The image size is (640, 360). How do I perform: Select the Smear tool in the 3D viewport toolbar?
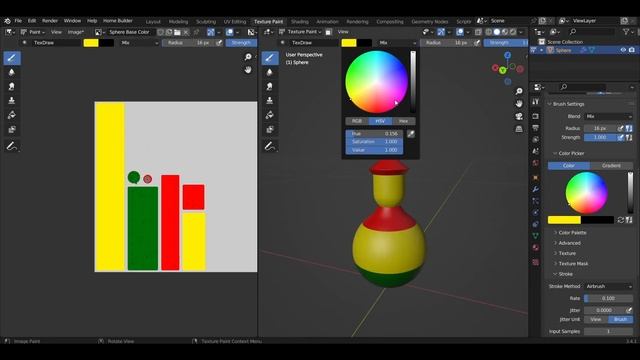[270, 87]
